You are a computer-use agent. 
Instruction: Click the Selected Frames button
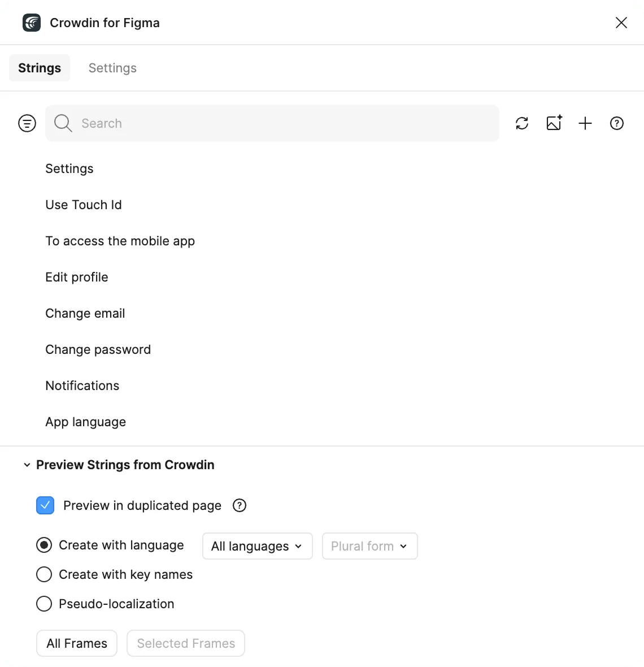(186, 643)
